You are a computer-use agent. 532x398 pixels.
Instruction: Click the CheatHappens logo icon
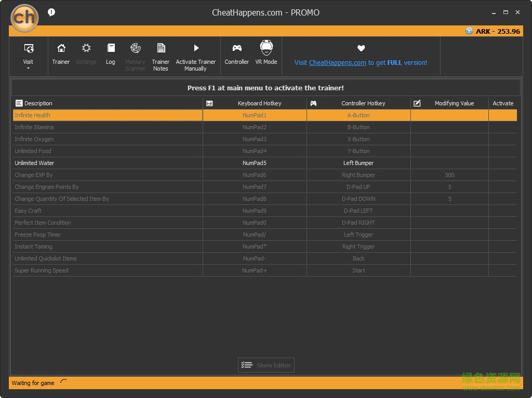coord(24,18)
